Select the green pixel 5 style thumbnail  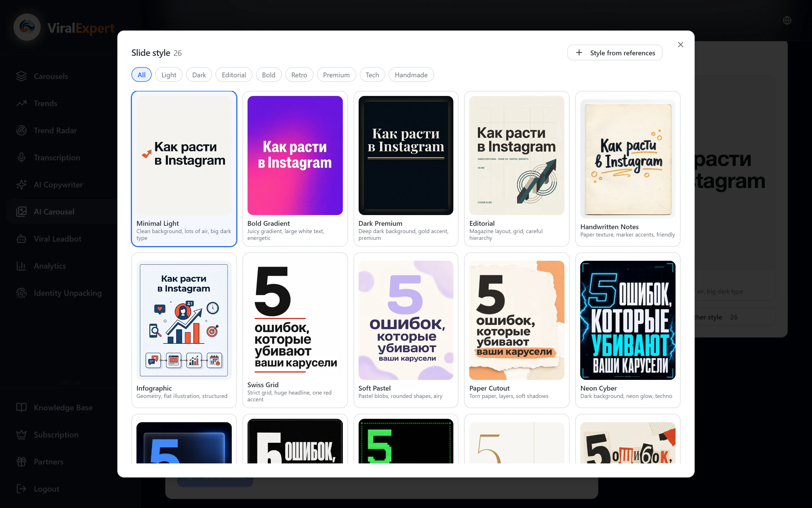click(406, 441)
